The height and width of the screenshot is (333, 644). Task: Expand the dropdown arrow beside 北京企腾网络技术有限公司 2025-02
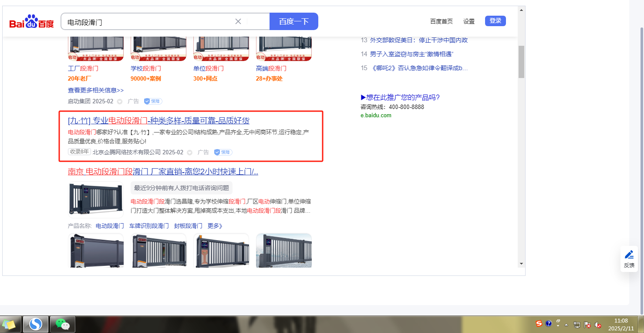point(189,153)
